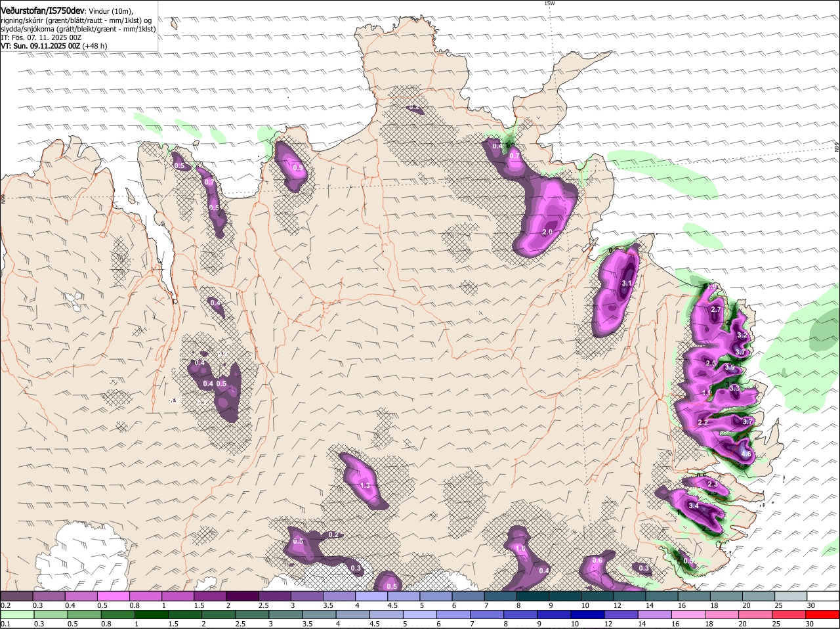Click the 3.2 precipitation value on the map
The width and height of the screenshot is (840, 629).
(742, 335)
